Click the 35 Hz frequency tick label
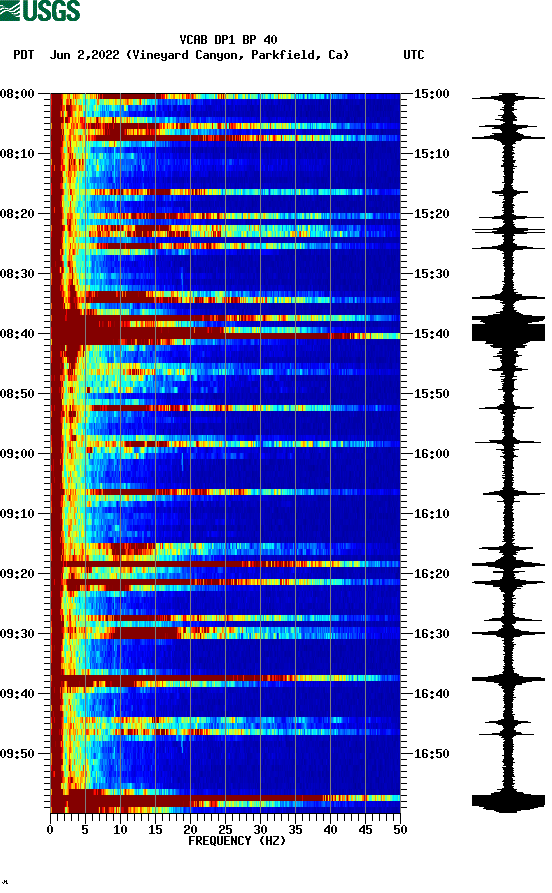Screen dimensions: 552x893 (x=295, y=830)
